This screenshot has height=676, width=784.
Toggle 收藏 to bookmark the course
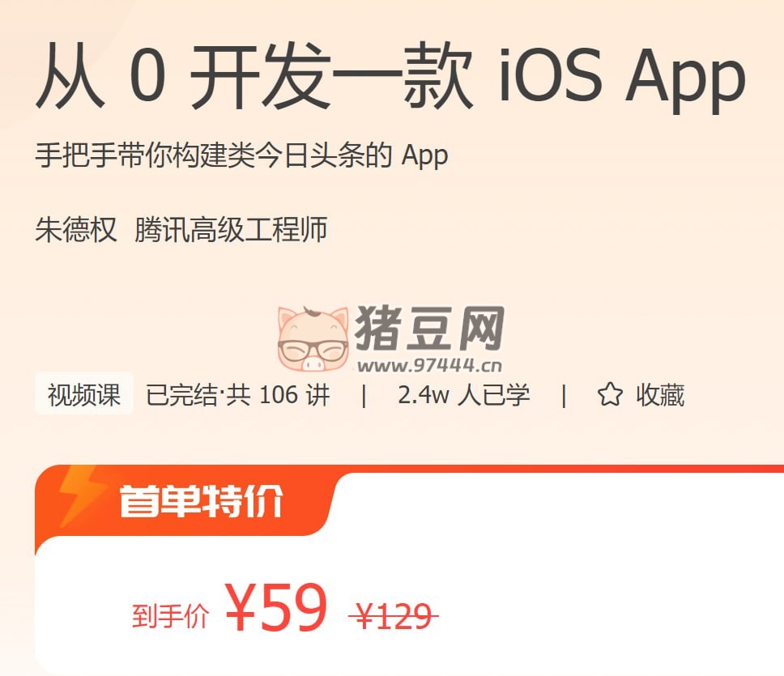pyautogui.click(x=641, y=395)
